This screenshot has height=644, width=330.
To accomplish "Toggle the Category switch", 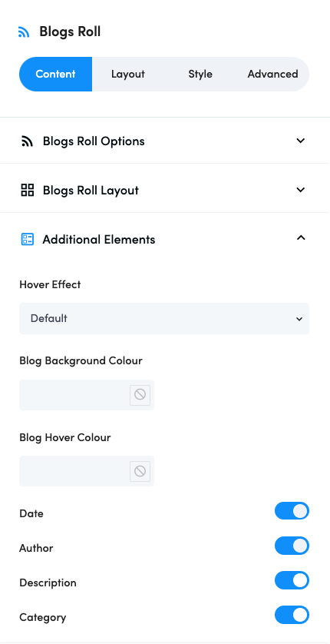I will pos(292,615).
